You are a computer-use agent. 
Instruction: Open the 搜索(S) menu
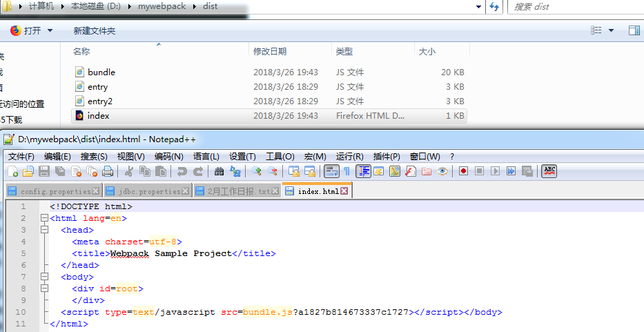[94, 157]
